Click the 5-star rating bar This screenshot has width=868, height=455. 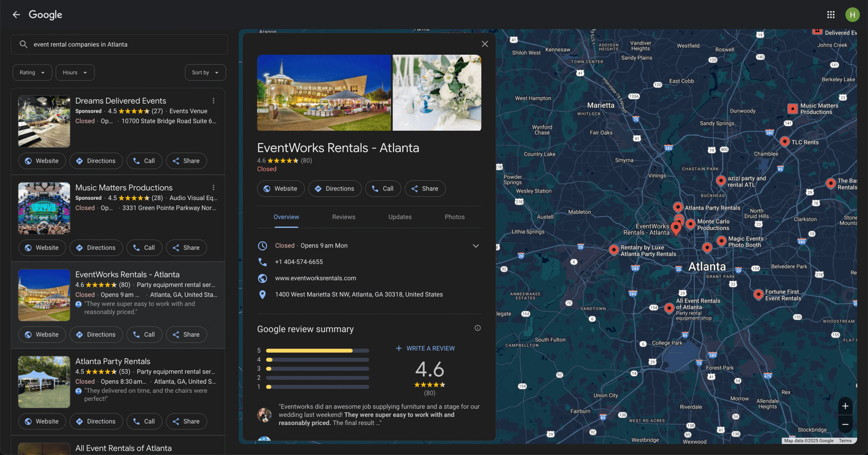coord(317,351)
